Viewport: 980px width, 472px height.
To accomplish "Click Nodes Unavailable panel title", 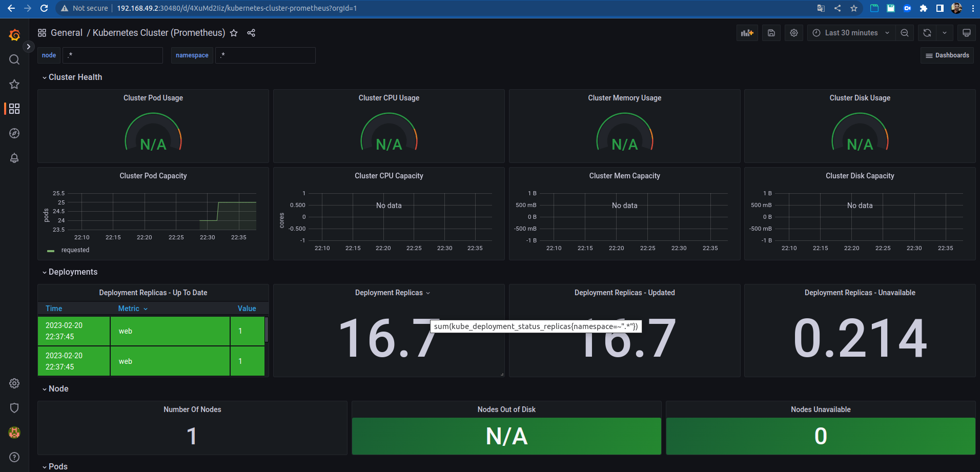I will [821, 409].
